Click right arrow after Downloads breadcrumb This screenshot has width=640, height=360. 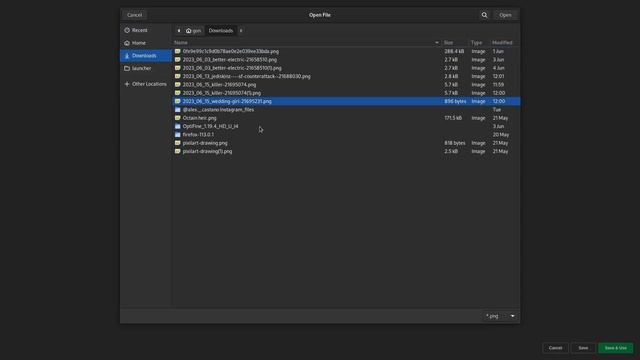point(241,31)
